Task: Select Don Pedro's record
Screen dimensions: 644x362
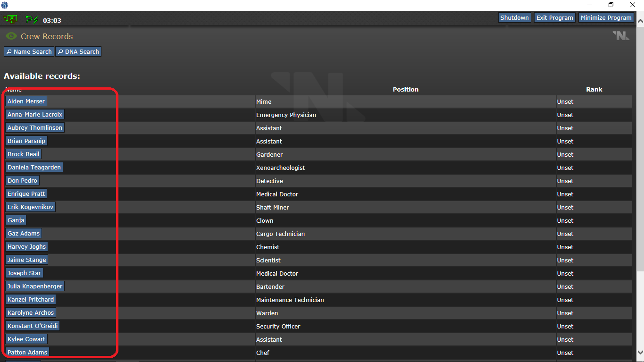Action: point(22,180)
